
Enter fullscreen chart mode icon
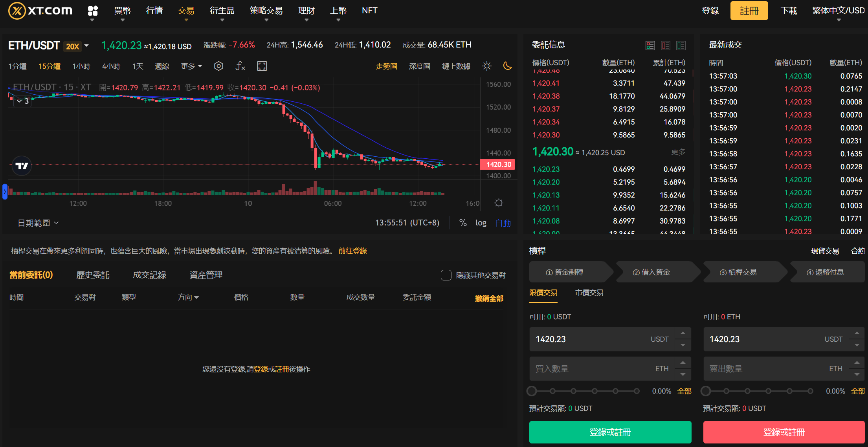click(x=262, y=66)
